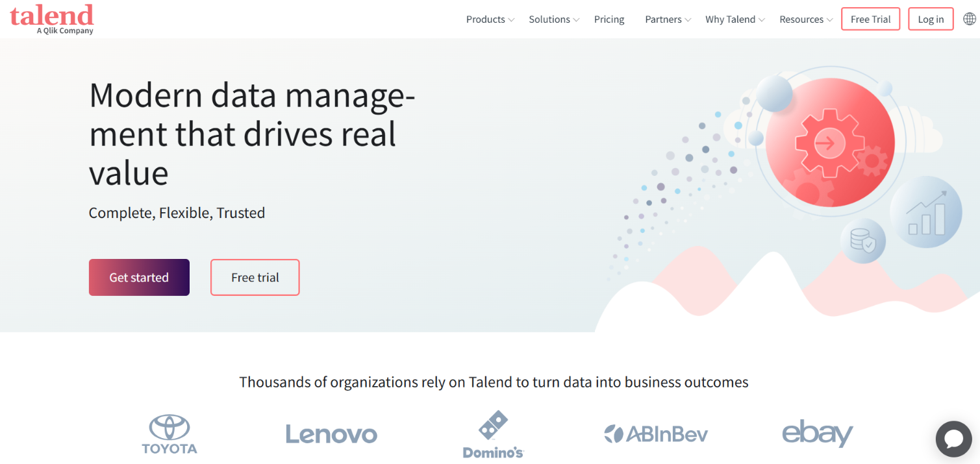Click the Domino's customer logo
This screenshot has height=464, width=980.
493,434
